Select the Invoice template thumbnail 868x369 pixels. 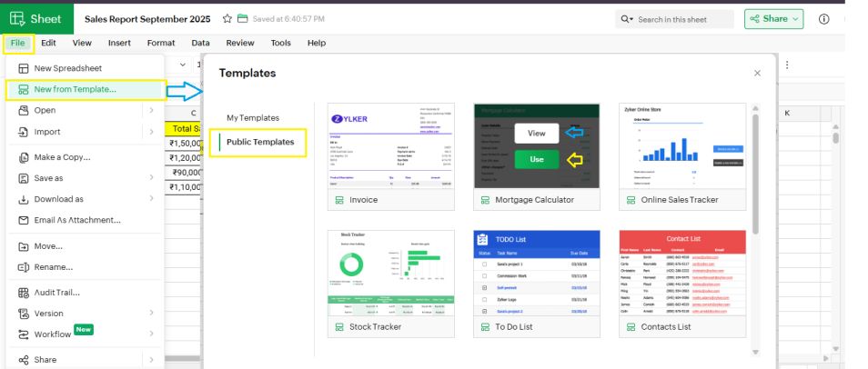(x=391, y=146)
